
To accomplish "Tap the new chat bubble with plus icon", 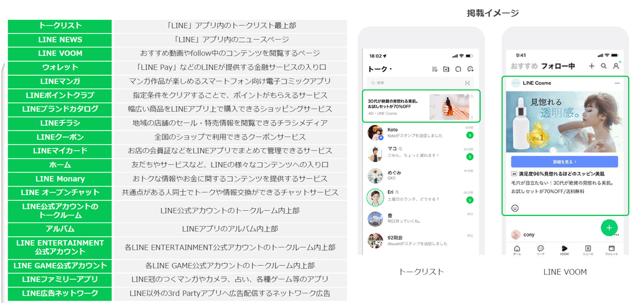I will 471,69.
